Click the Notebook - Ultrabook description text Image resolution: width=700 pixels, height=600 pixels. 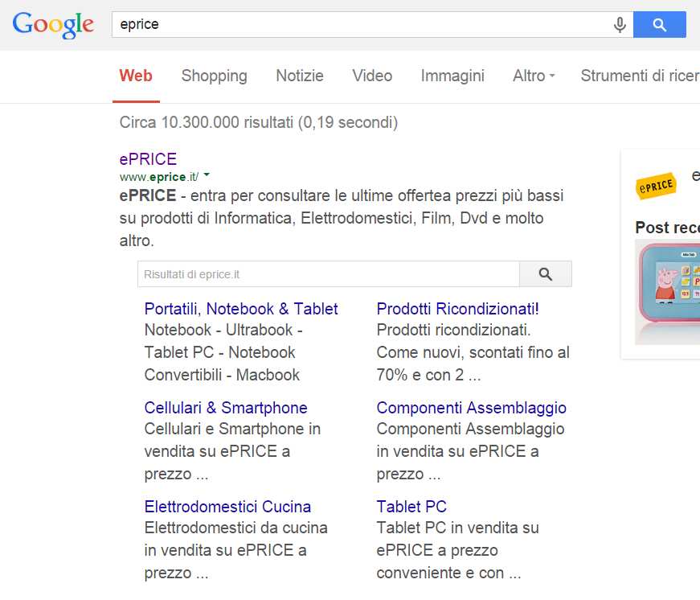pos(223,352)
